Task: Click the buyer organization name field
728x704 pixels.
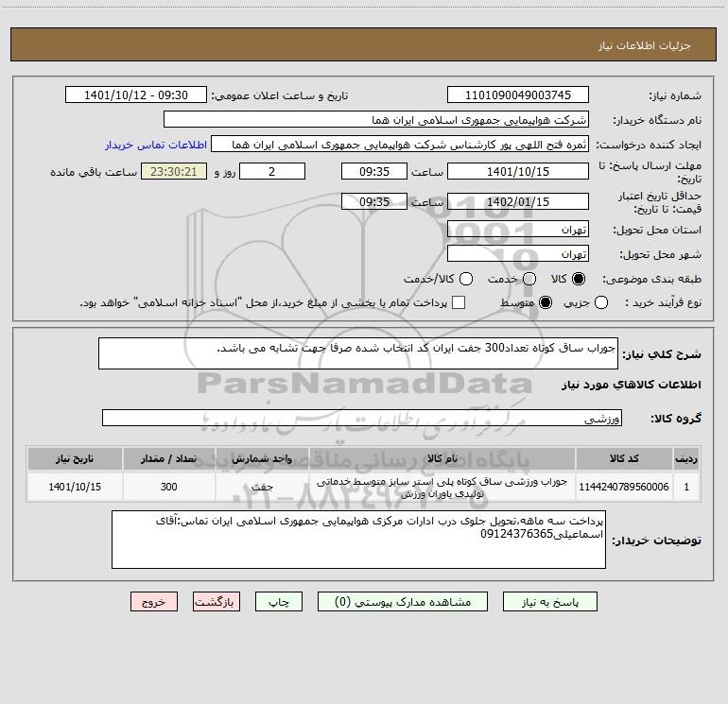Action: (376, 120)
